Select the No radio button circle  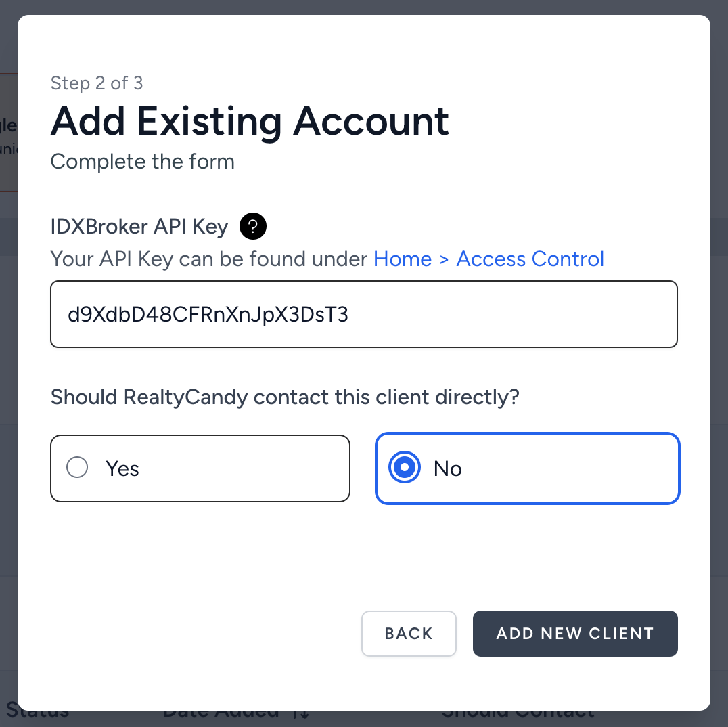click(404, 468)
